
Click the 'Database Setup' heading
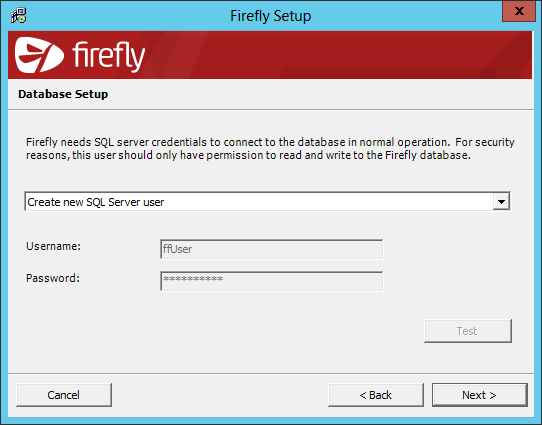pyautogui.click(x=63, y=94)
